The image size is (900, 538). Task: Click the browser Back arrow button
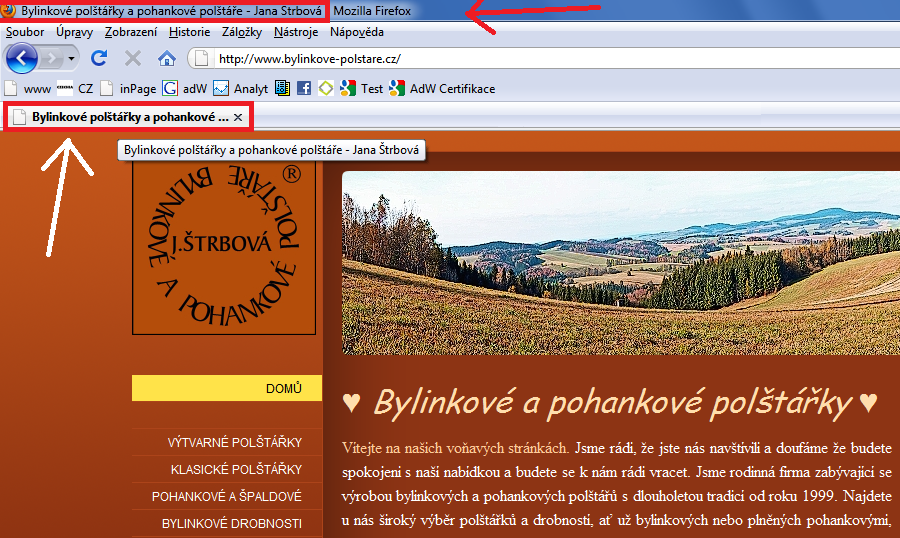(21, 58)
